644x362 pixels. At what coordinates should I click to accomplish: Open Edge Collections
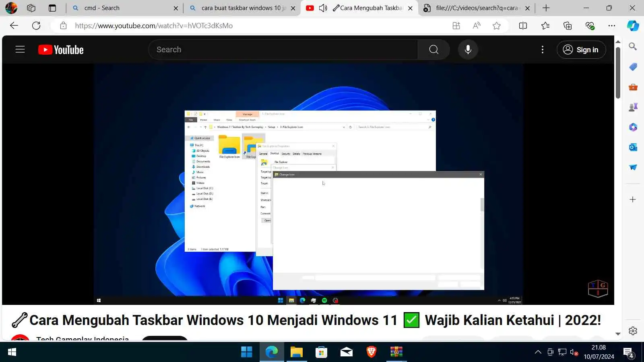click(568, 26)
